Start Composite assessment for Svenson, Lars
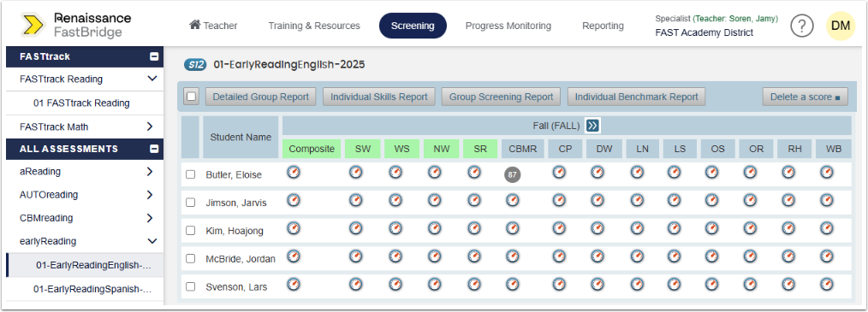The image size is (868, 312). click(x=294, y=285)
